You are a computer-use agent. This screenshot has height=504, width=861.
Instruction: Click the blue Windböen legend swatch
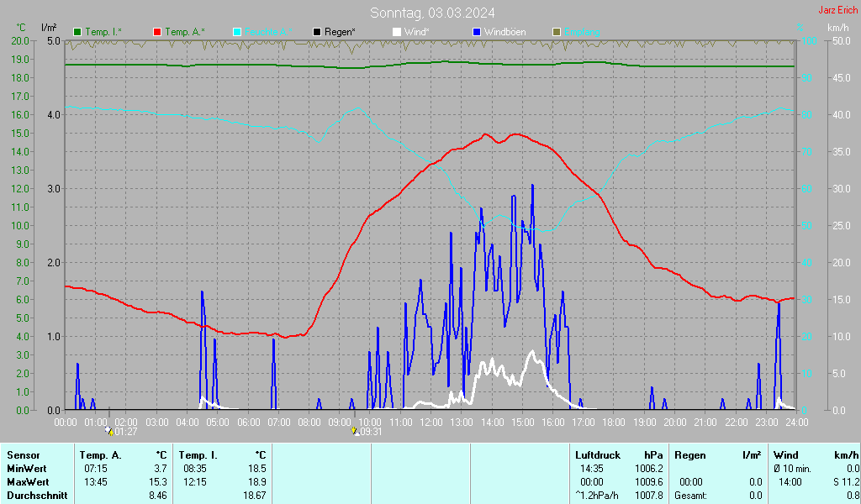coord(477,33)
